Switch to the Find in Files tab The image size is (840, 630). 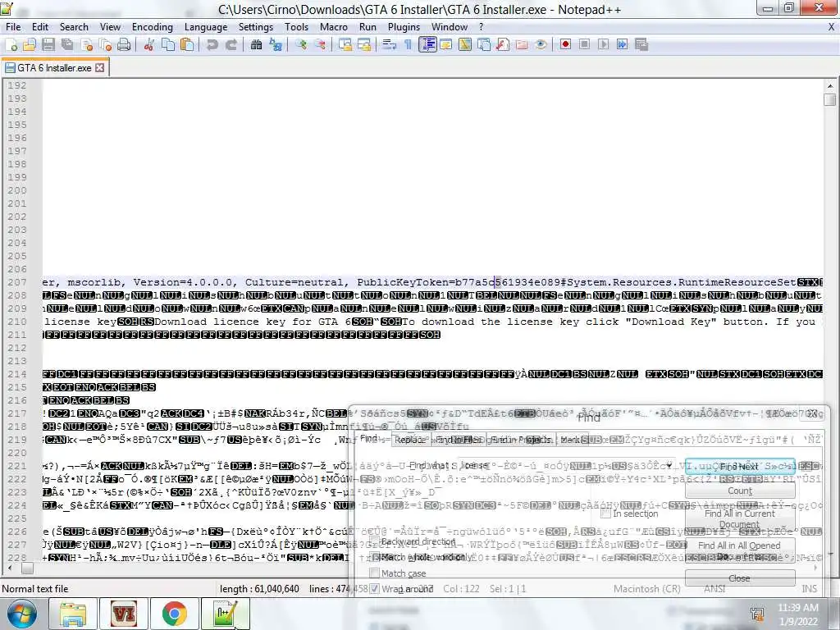(x=458, y=440)
